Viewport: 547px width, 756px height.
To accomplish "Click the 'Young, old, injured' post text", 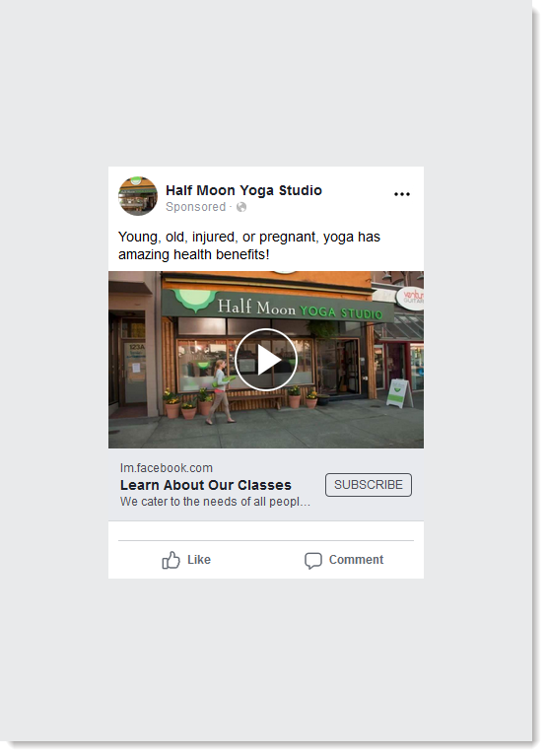I will [249, 245].
